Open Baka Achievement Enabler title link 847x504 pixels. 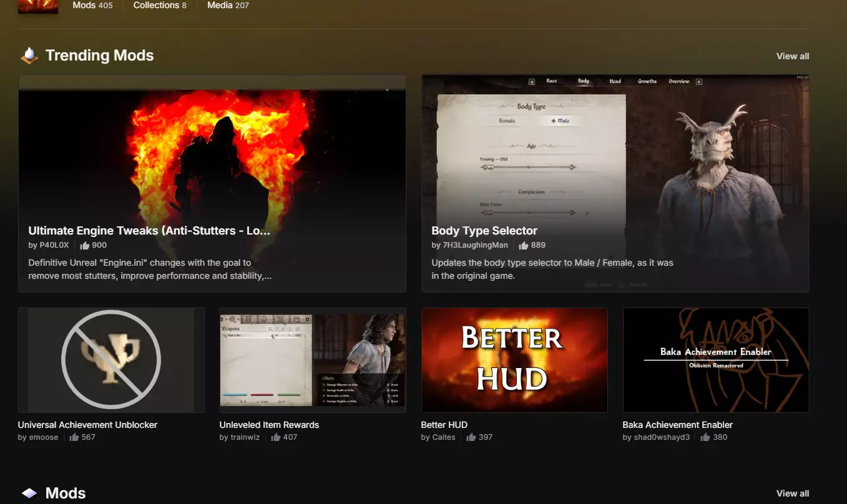(x=677, y=425)
